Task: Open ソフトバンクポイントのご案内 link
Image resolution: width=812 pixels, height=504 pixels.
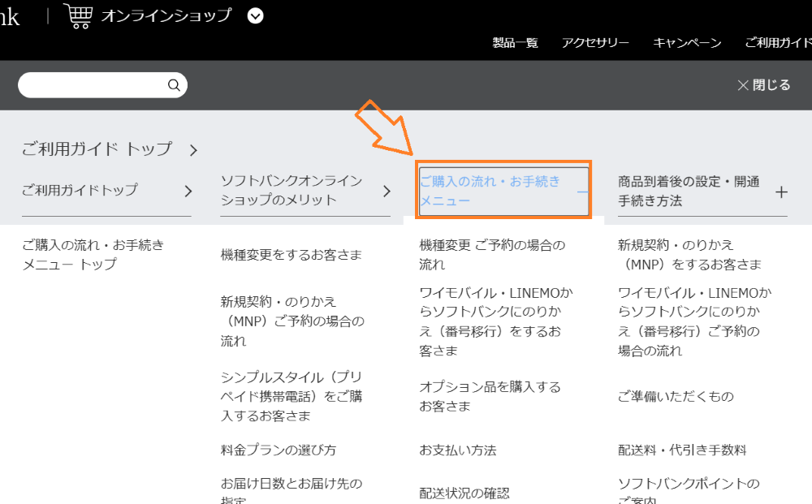Action: pos(689,491)
